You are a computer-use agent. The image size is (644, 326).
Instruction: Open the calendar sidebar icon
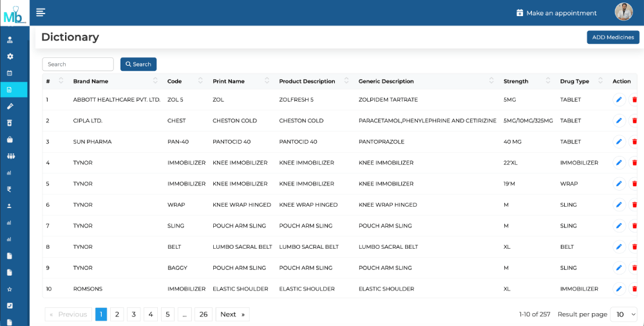click(x=10, y=73)
